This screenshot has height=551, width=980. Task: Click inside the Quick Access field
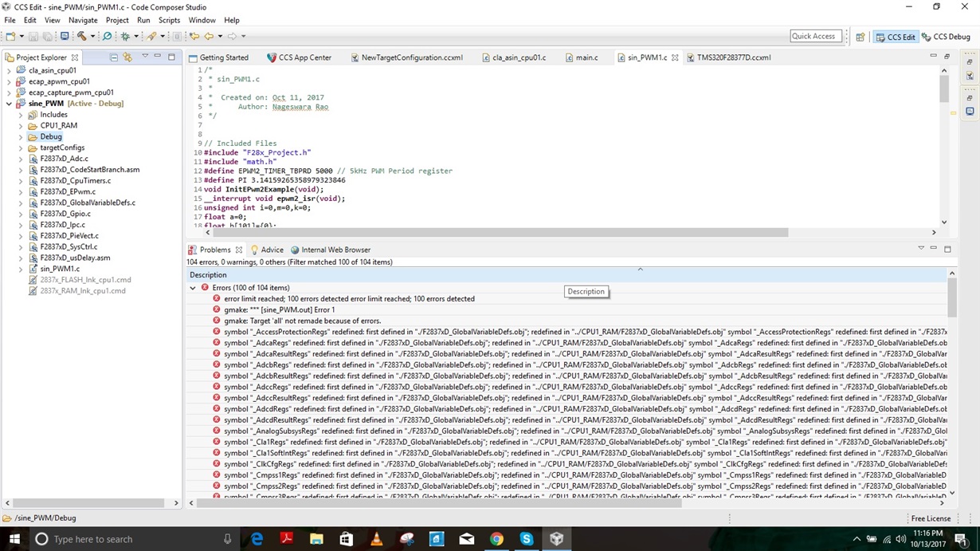pos(813,36)
